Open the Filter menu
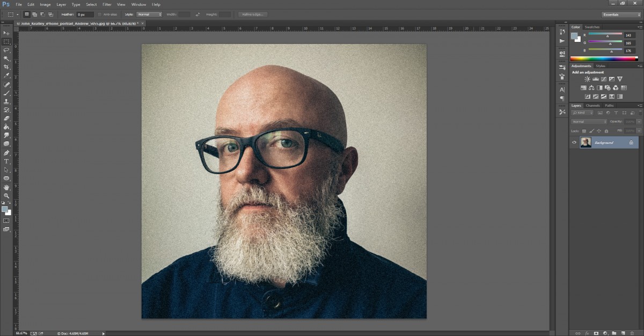The height and width of the screenshot is (336, 644). (x=107, y=4)
